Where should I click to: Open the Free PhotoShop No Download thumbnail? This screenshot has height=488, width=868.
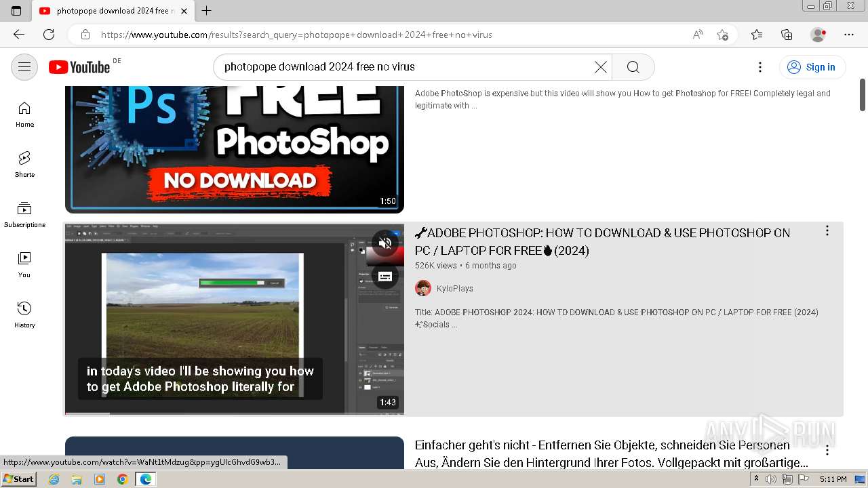(235, 150)
